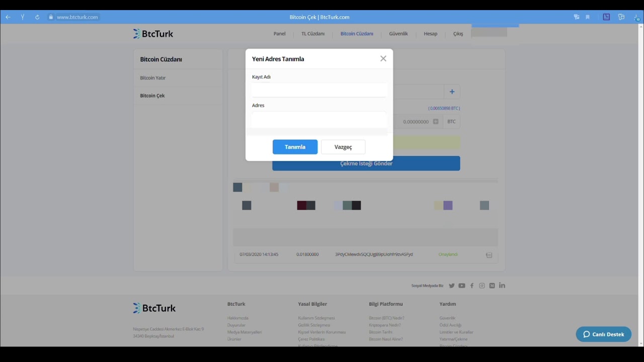Bookmark this page with the bookmark icon
Screen dimensions: 644x362
pyautogui.click(x=588, y=17)
